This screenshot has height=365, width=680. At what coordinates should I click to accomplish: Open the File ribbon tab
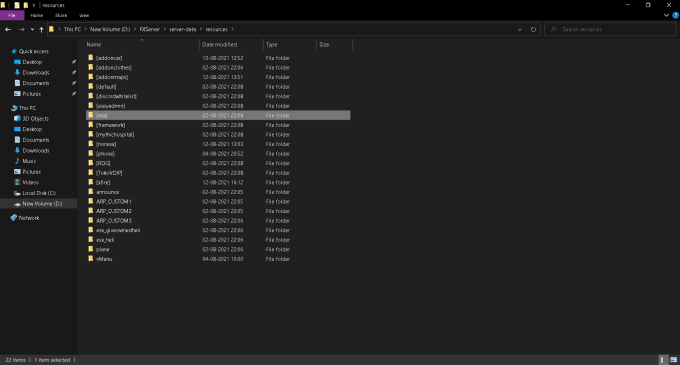(12, 15)
